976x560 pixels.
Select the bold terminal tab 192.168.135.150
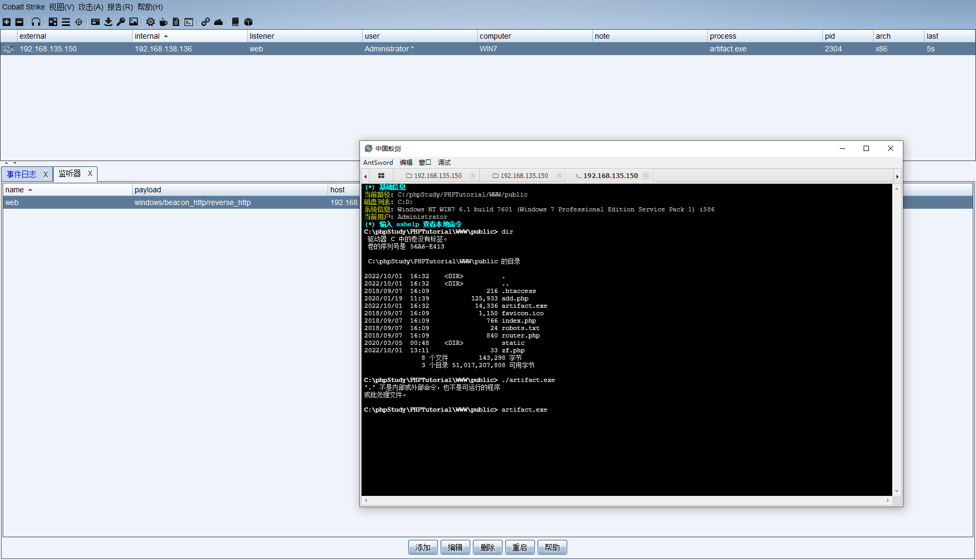[610, 175]
